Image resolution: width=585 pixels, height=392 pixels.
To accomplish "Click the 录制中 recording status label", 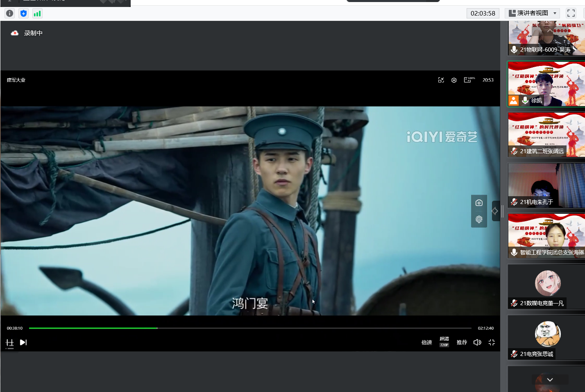I will tap(33, 33).
